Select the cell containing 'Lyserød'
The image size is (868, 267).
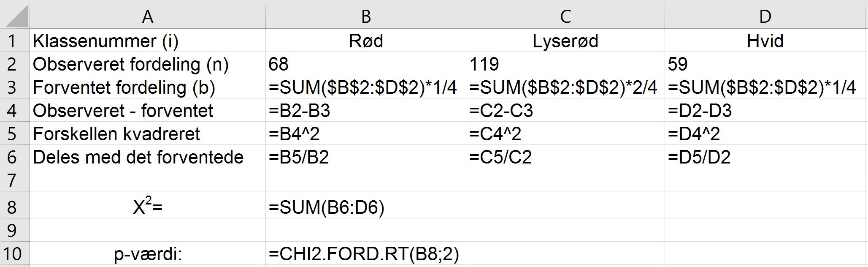coord(565,41)
